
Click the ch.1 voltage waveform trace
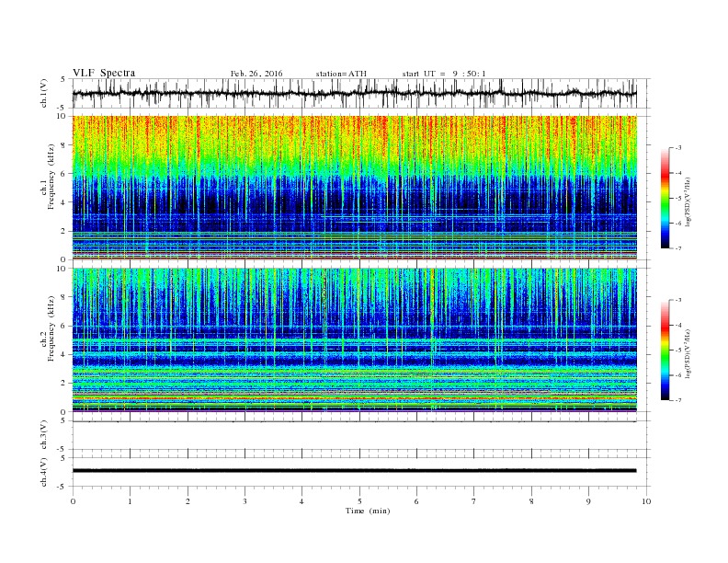(x=354, y=93)
